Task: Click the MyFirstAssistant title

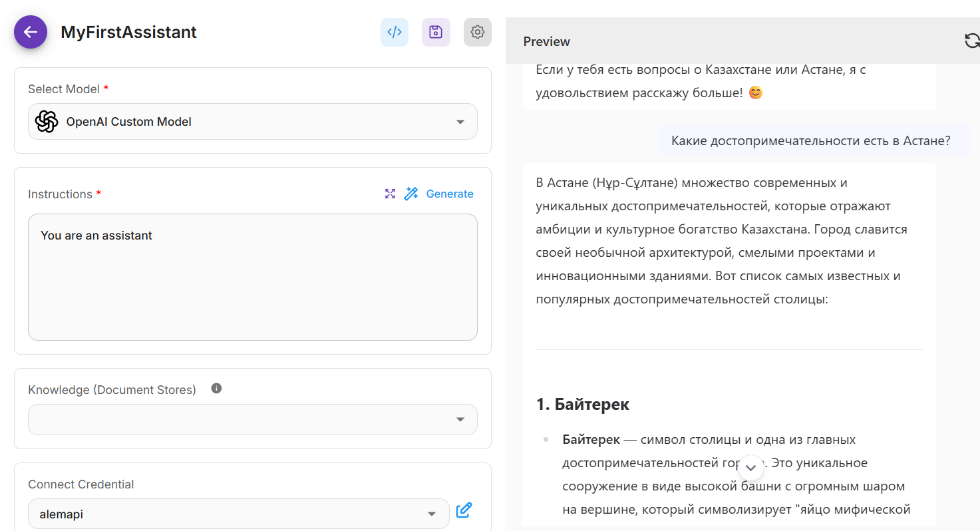Action: [128, 32]
